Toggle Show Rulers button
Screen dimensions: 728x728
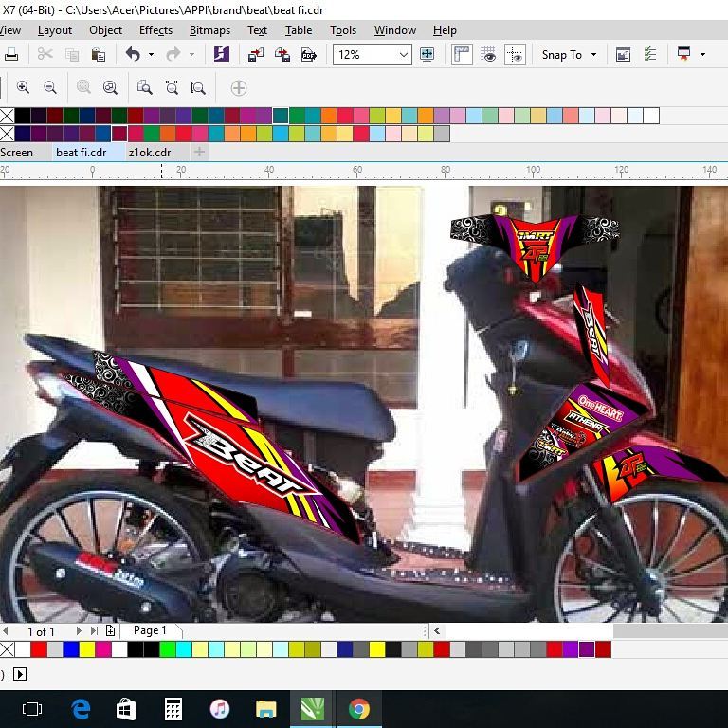(462, 55)
